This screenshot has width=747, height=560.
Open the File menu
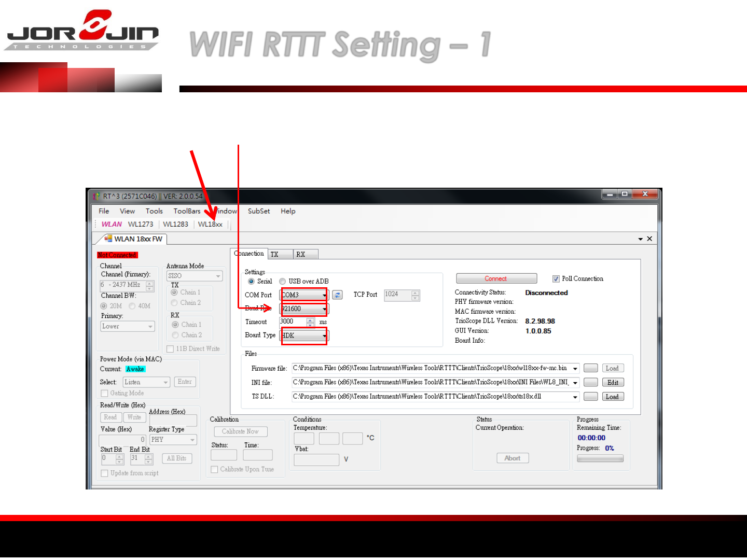(x=104, y=211)
